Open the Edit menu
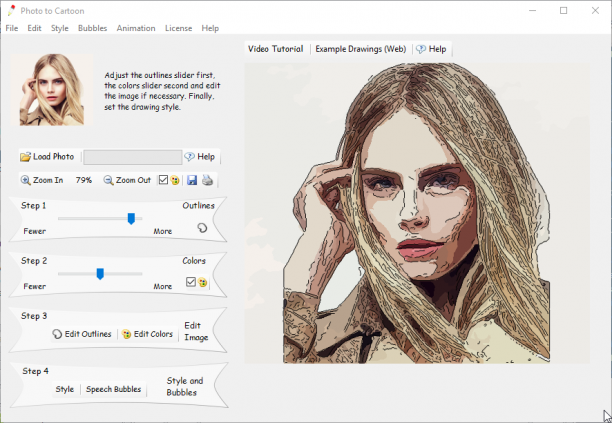This screenshot has height=423, width=612. 34,28
